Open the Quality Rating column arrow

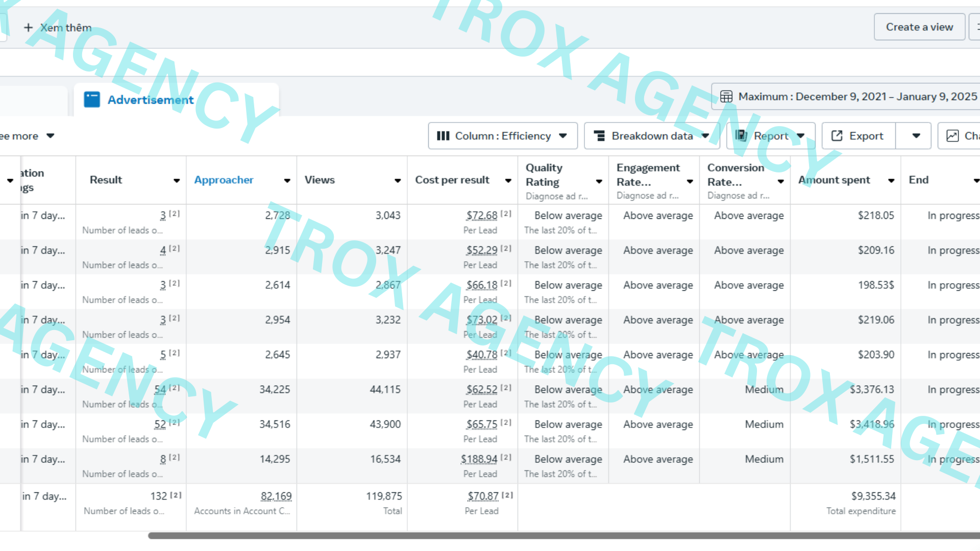599,182
